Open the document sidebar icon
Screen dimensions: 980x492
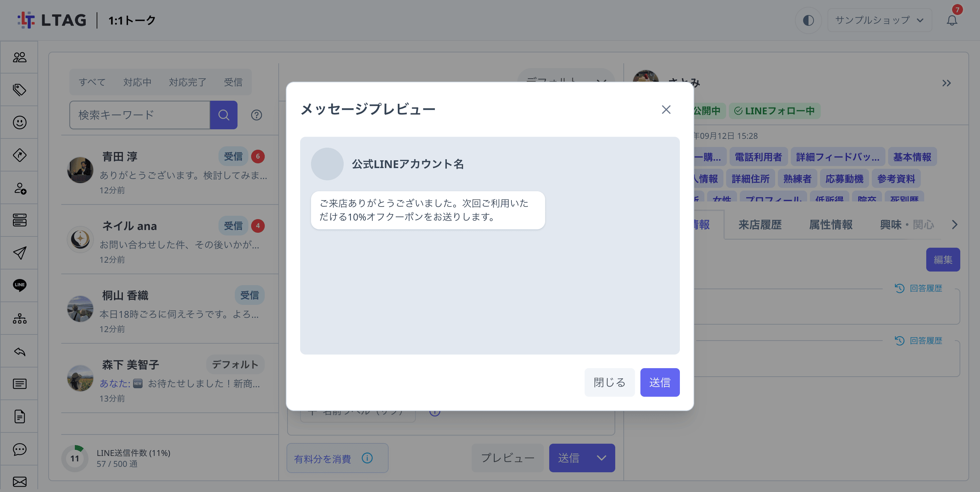(19, 416)
